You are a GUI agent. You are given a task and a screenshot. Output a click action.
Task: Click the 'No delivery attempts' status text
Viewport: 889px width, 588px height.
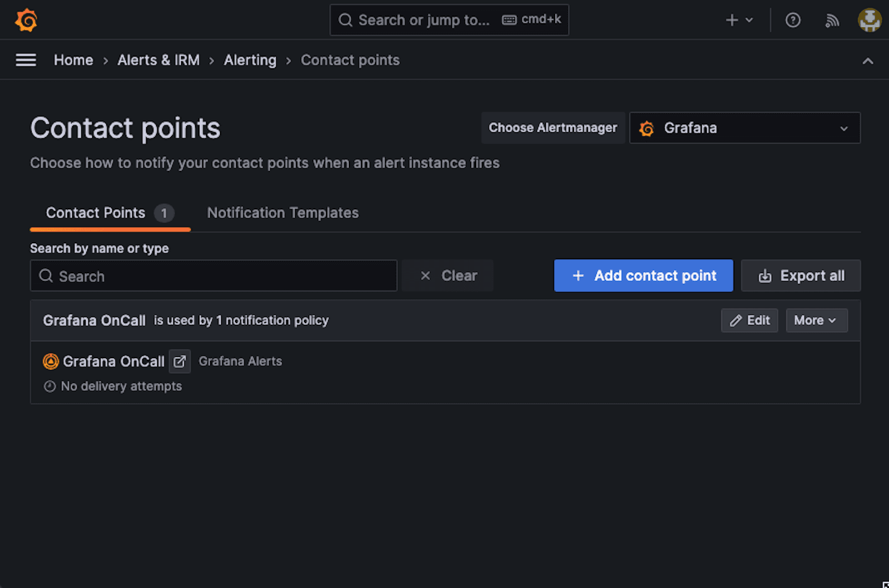121,386
